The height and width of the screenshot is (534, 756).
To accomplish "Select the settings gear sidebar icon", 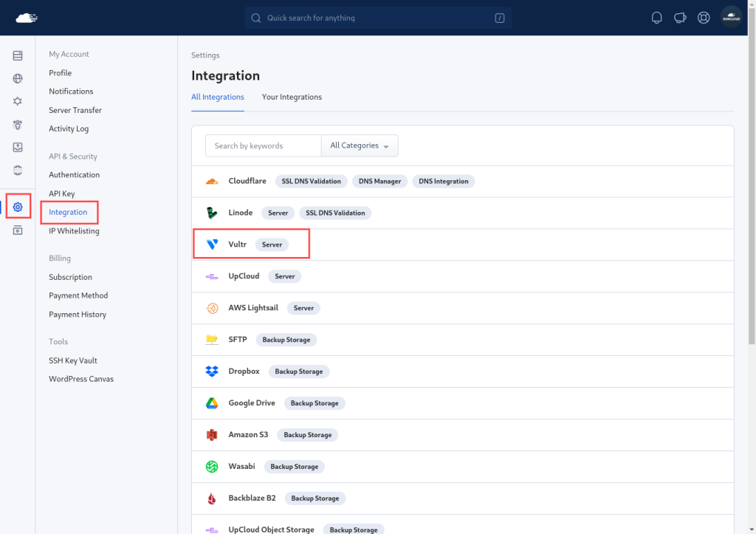I will click(x=18, y=207).
